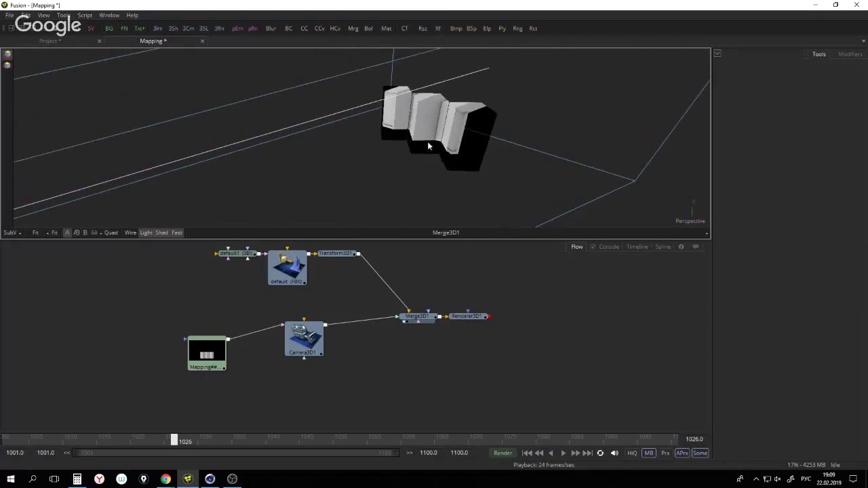Viewport: 868px width, 488px height.
Task: Toggle HiQ high quality mode
Action: click(x=632, y=453)
